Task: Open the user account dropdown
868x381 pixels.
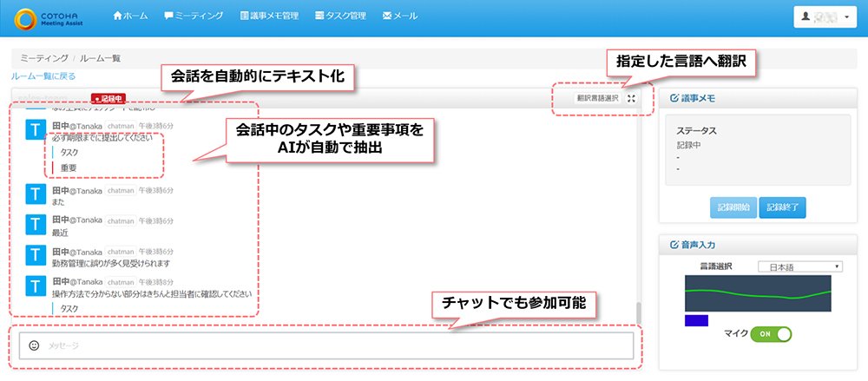Action: click(825, 16)
